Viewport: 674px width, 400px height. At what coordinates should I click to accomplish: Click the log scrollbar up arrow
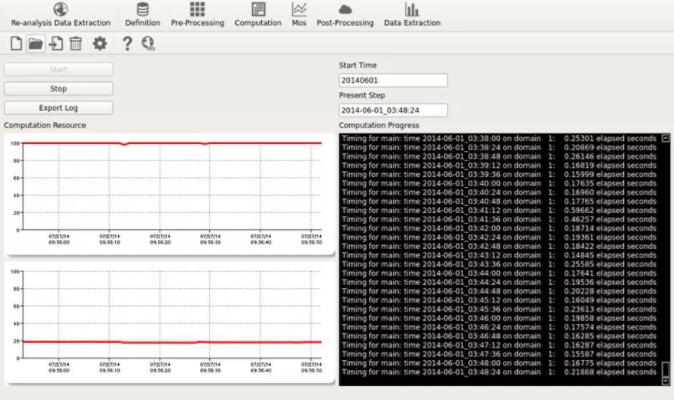tap(666, 139)
